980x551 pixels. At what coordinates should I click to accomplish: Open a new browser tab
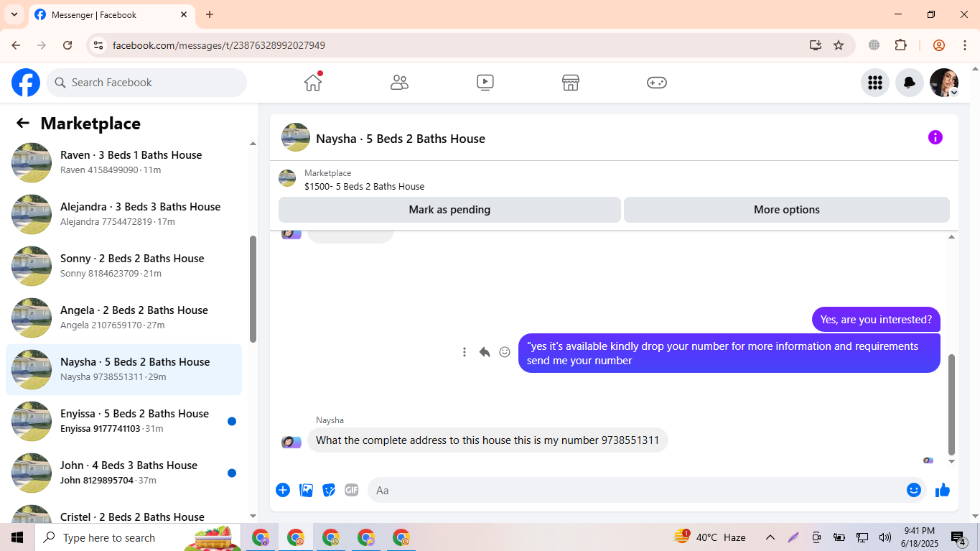[x=210, y=14]
